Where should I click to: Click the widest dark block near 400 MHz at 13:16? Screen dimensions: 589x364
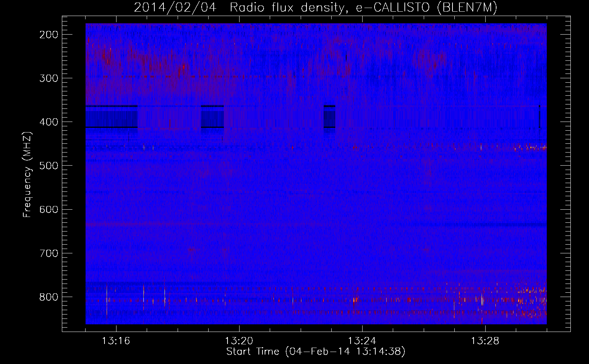tap(111, 116)
